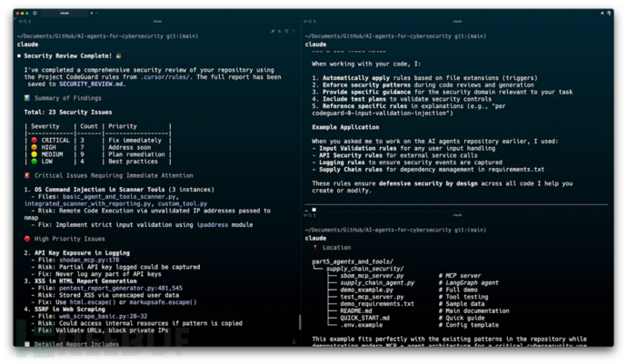Click the markupsafe.escape() text
The width and height of the screenshot is (627, 364).
(x=164, y=302)
